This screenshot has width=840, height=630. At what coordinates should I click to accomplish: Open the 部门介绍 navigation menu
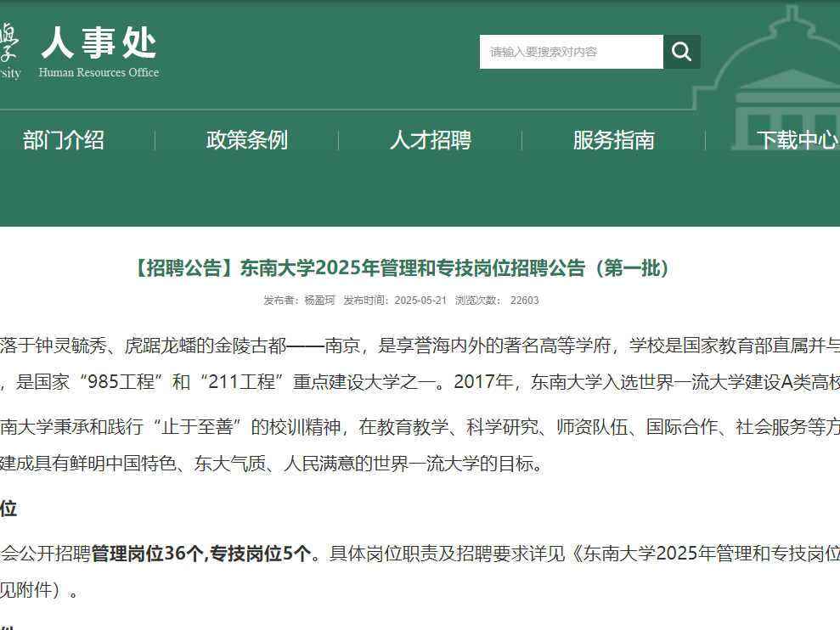click(63, 140)
